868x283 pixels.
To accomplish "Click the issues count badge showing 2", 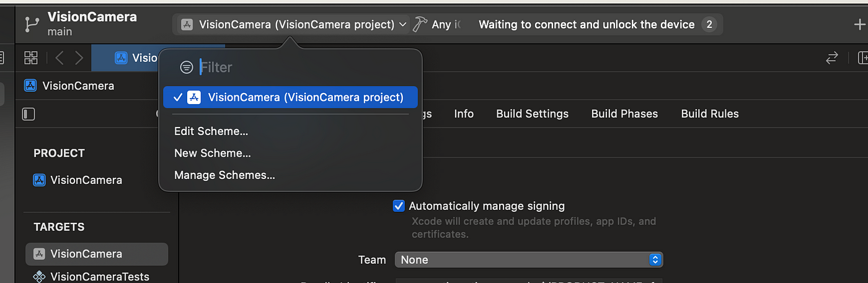I will (709, 25).
